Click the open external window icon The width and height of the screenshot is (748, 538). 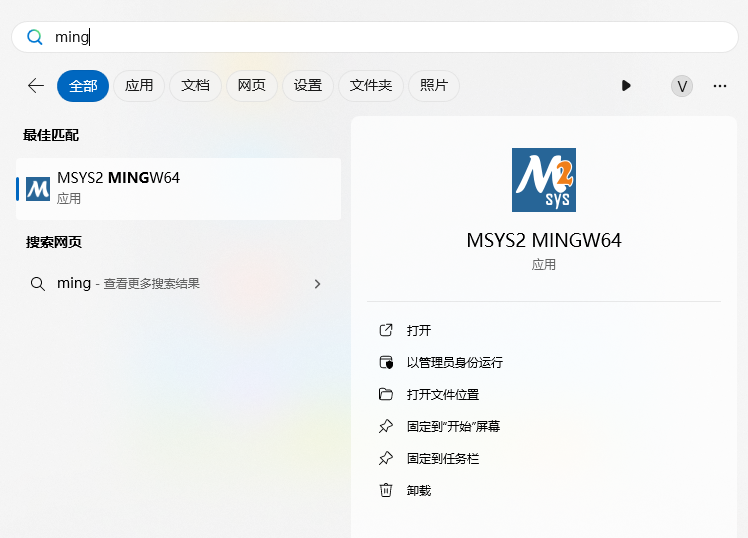386,330
